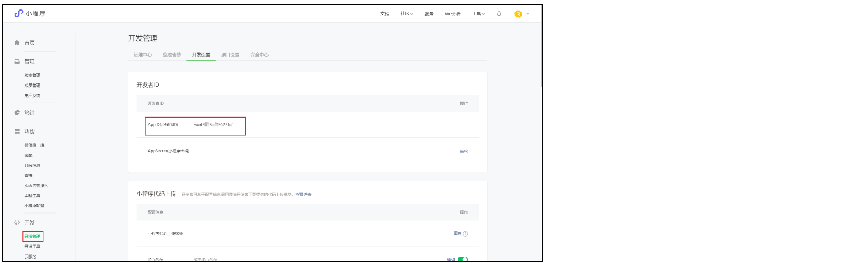
Task: Open the notification bell icon
Action: pyautogui.click(x=499, y=14)
